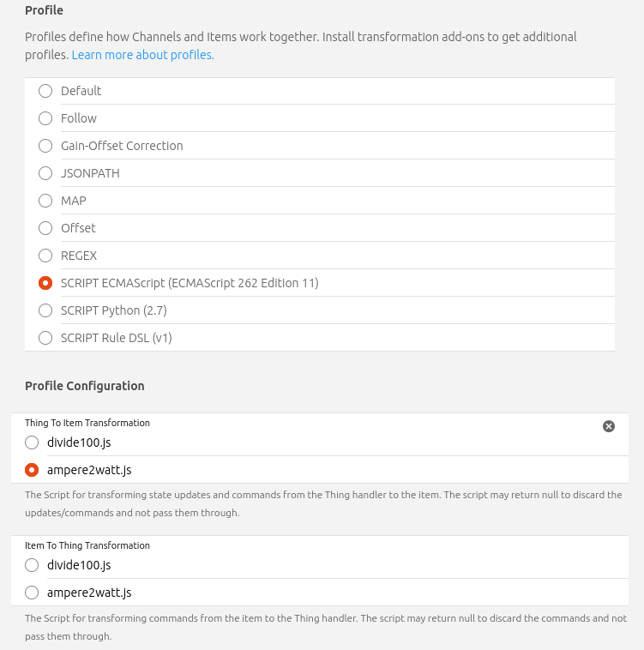This screenshot has height=650, width=644.
Task: Clear the Thing To Item Transformation selection
Action: pos(609,426)
